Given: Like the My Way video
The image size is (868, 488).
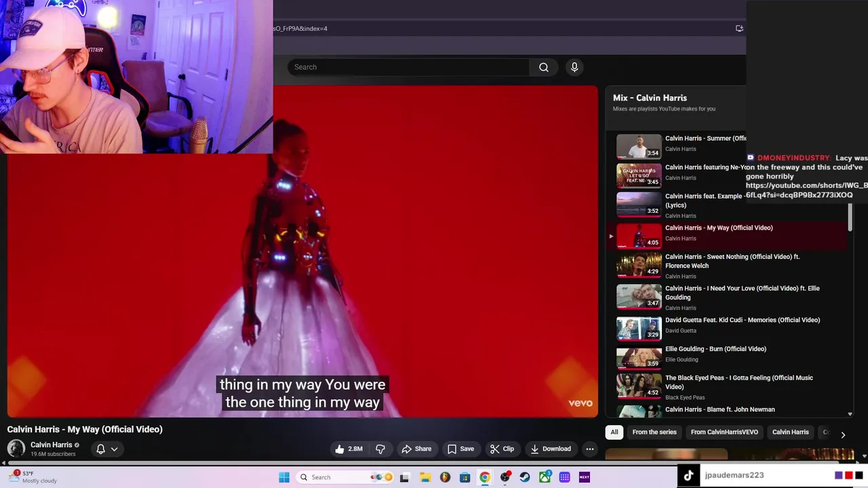Looking at the screenshot, I should coord(349,449).
